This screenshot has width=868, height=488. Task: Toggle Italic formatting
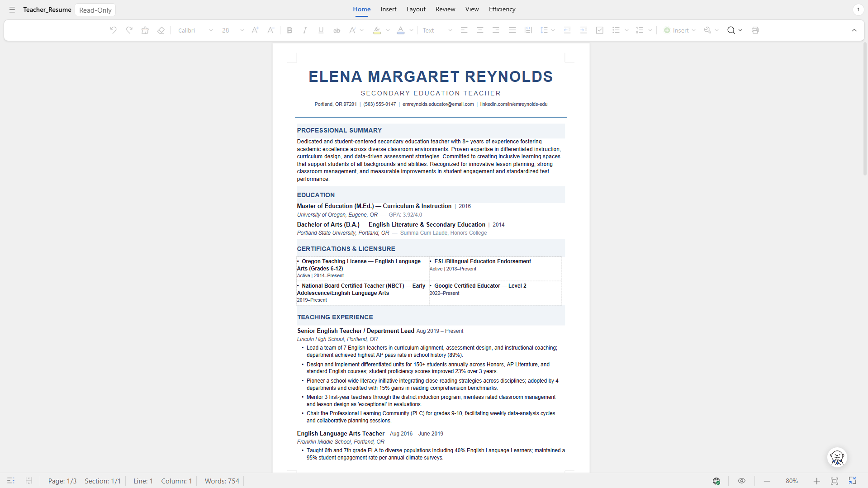(305, 30)
